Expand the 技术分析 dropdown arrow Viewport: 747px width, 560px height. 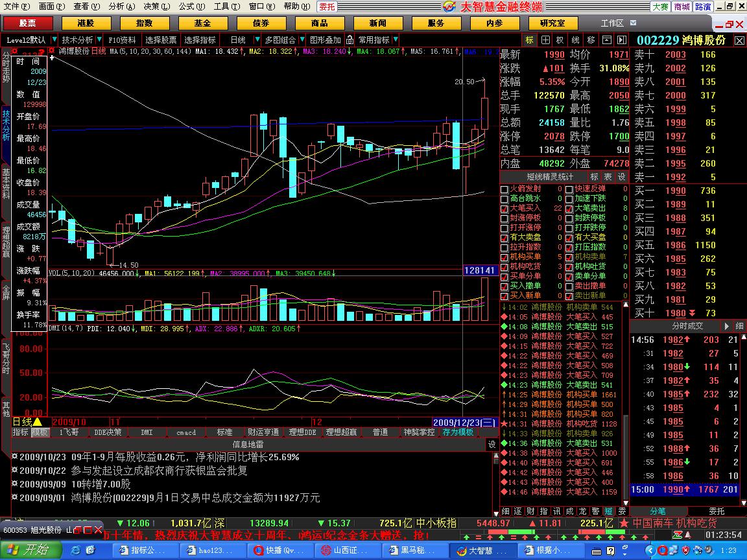(99, 40)
